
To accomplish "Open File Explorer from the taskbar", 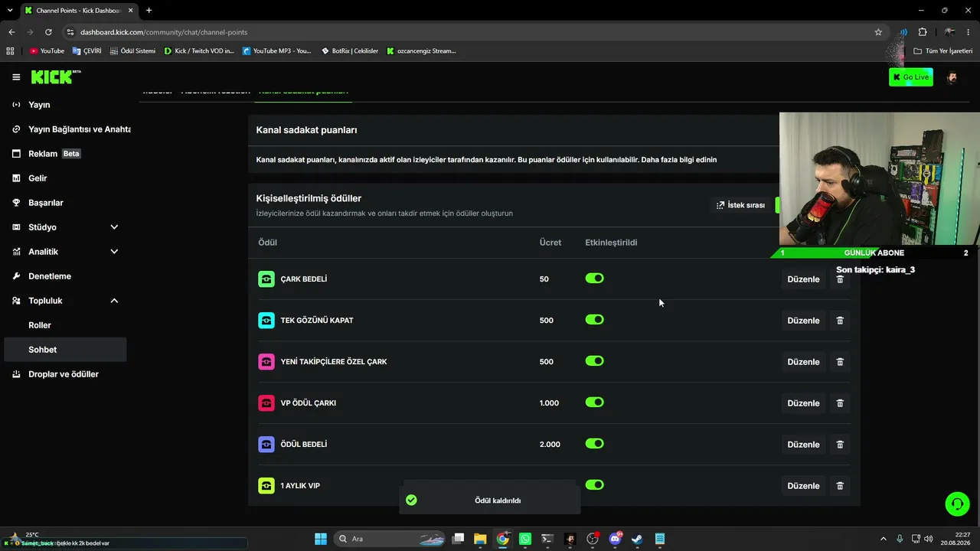I will (480, 539).
